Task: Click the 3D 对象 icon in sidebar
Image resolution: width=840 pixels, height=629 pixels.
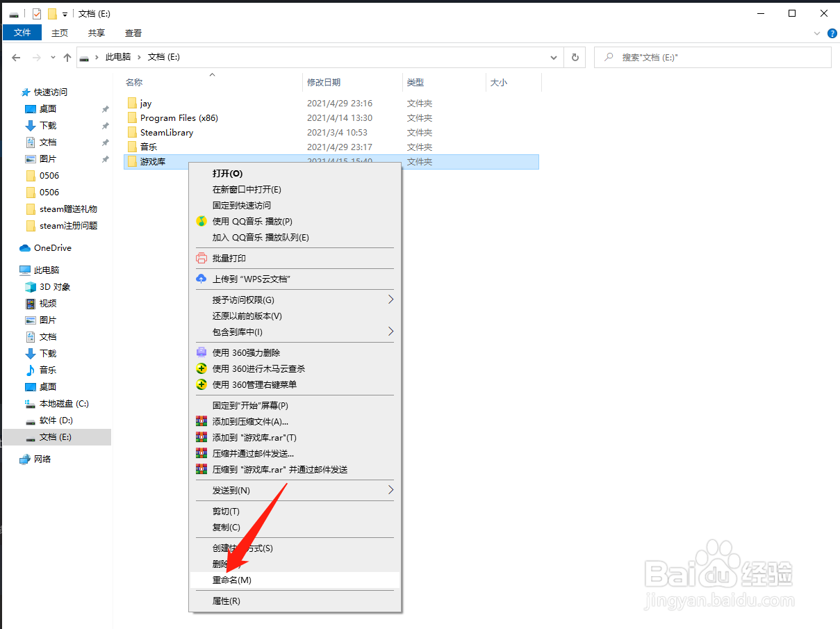Action: (x=30, y=286)
